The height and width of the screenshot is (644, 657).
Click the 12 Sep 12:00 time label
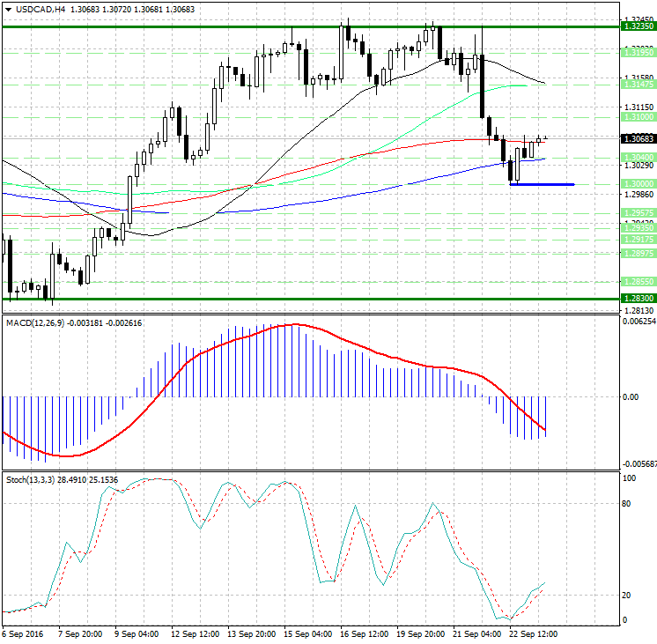click(194, 633)
